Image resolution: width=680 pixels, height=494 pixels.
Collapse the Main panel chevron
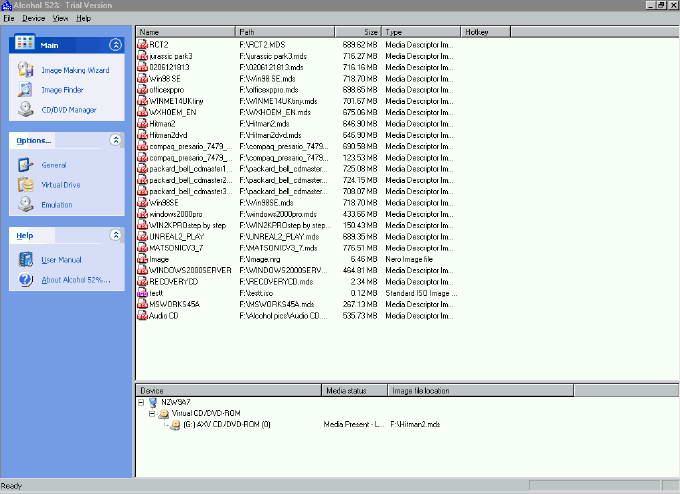[x=115, y=45]
